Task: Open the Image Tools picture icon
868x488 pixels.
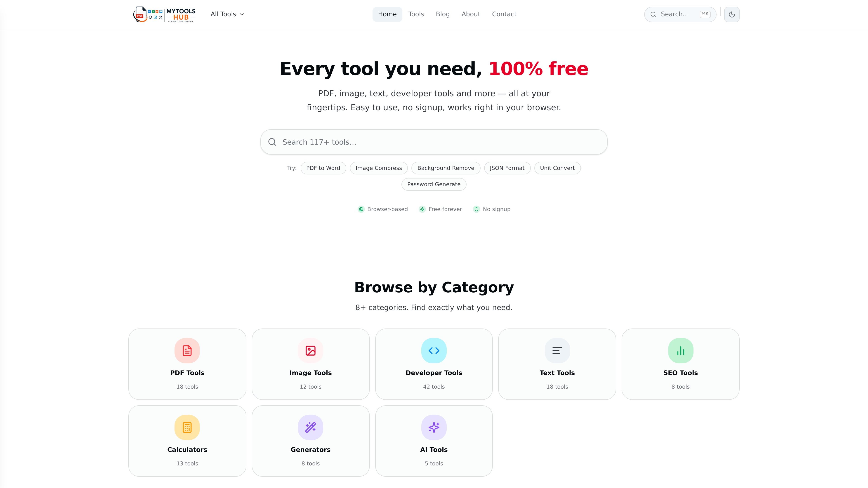Action: coord(310,351)
